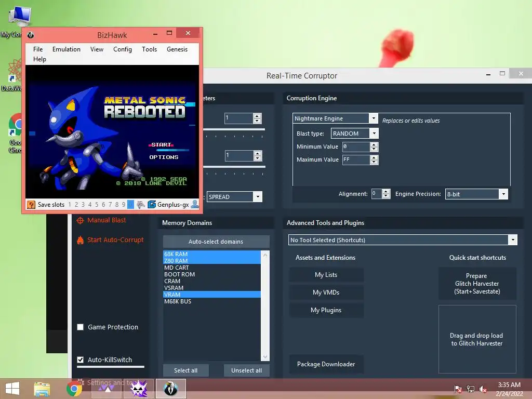The image size is (532, 399).
Task: Select save slot 1 in BizHawk
Action: (x=70, y=205)
